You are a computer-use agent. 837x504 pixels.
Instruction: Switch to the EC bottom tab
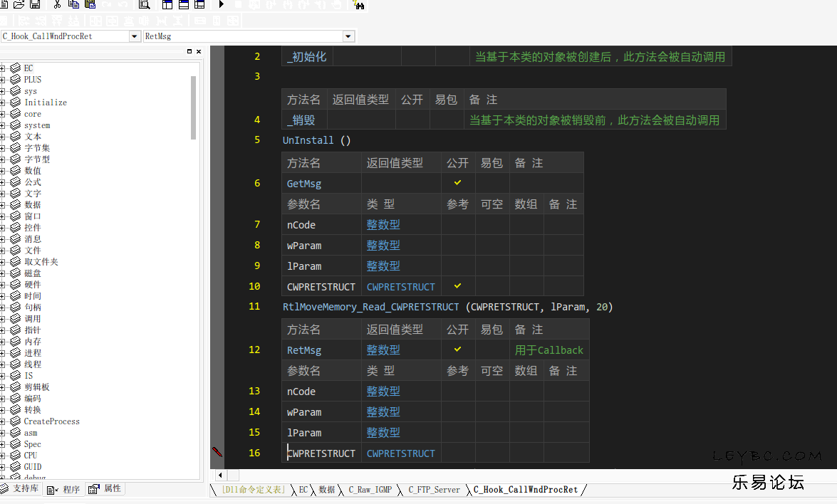303,490
